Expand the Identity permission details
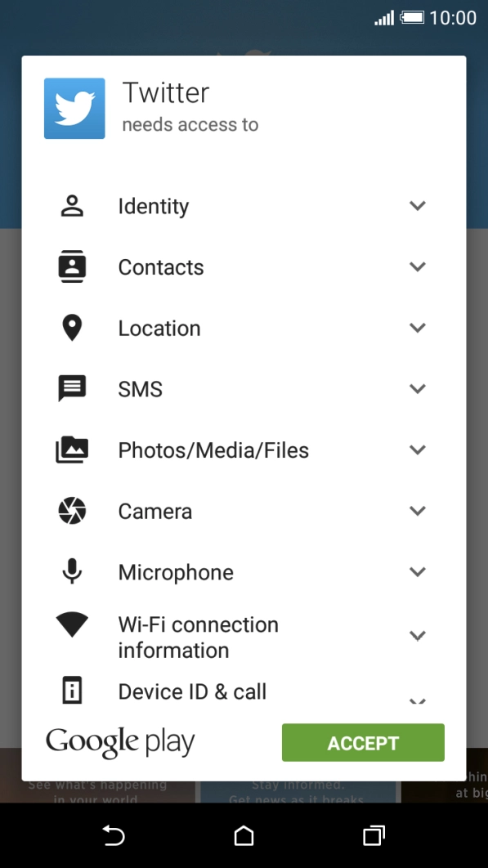 pyautogui.click(x=418, y=206)
